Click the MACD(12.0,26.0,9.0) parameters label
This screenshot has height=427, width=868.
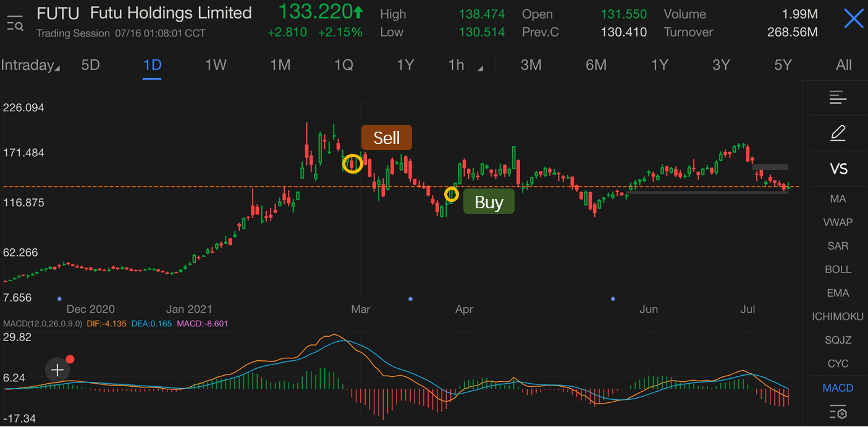point(43,323)
